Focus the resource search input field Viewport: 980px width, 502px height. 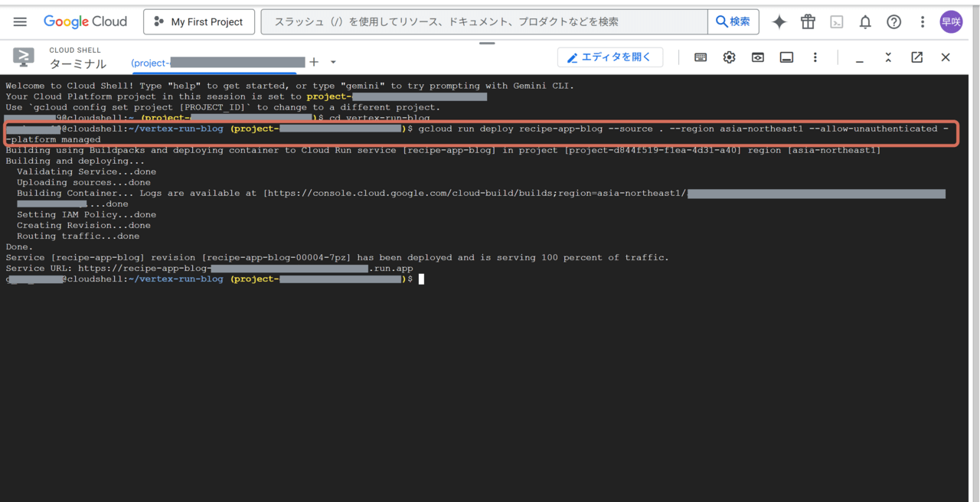click(484, 22)
